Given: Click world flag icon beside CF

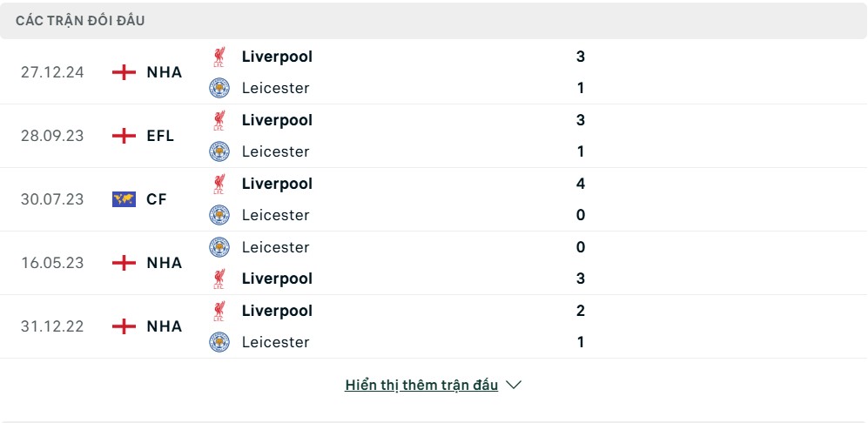Looking at the screenshot, I should (x=124, y=199).
